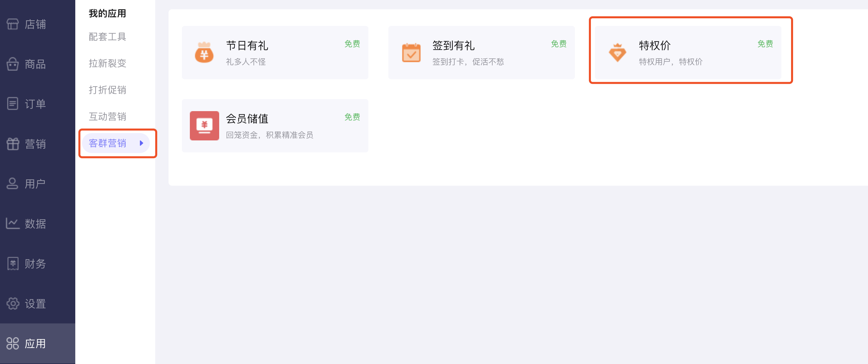
Task: Click the 签到有礼 calendar check icon
Action: pos(411,53)
